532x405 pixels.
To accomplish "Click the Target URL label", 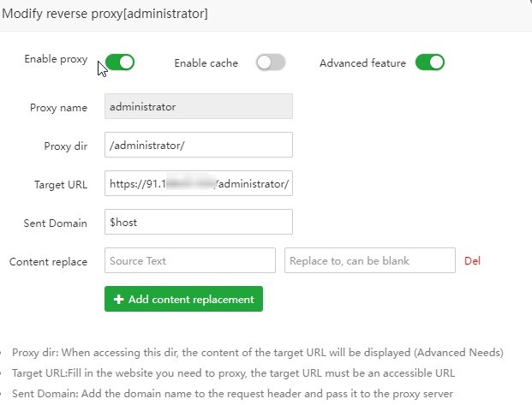I will click(x=61, y=185).
